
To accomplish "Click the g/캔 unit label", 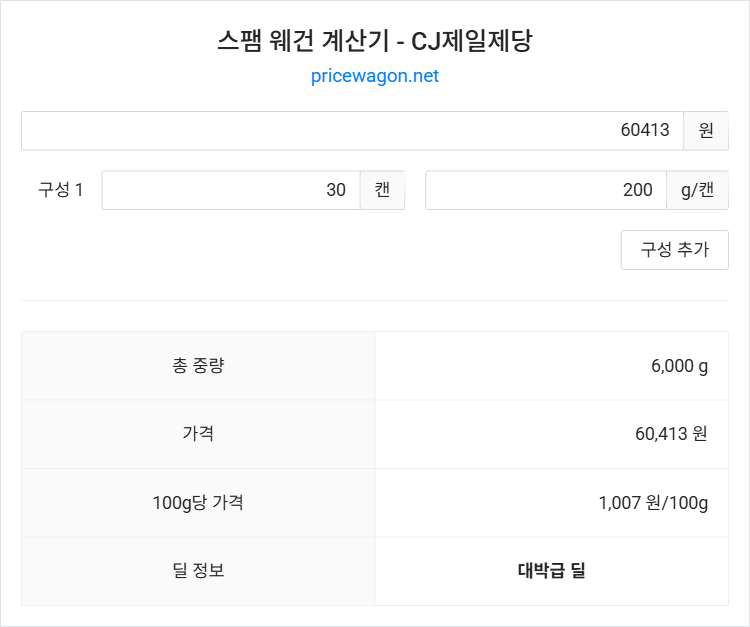I will click(x=697, y=190).
